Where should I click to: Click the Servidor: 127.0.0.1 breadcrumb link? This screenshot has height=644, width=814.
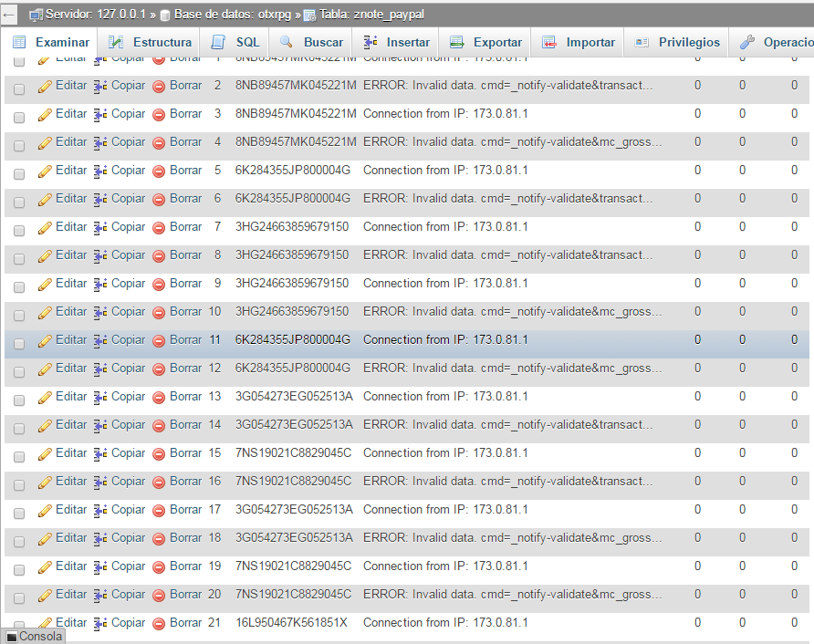click(x=96, y=15)
